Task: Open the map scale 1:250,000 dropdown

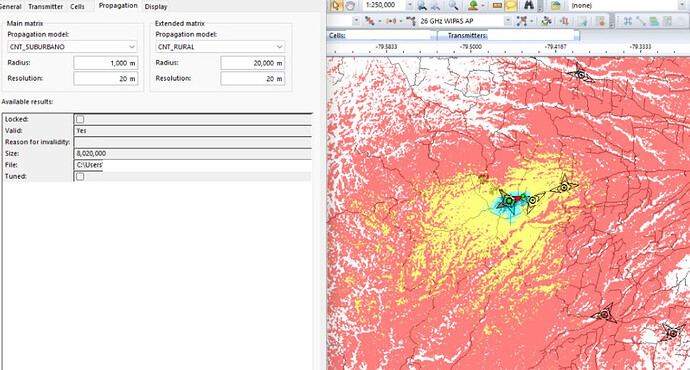Action: [x=410, y=5]
